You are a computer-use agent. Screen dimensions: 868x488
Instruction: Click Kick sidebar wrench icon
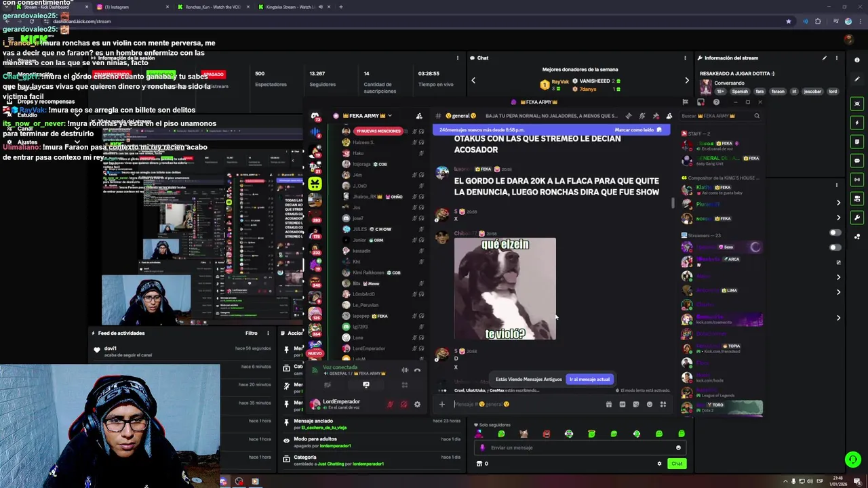tap(857, 218)
